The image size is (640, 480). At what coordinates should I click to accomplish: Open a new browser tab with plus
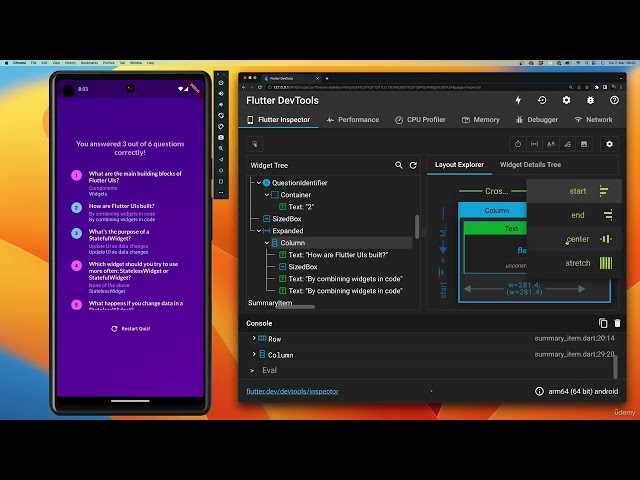[327, 78]
